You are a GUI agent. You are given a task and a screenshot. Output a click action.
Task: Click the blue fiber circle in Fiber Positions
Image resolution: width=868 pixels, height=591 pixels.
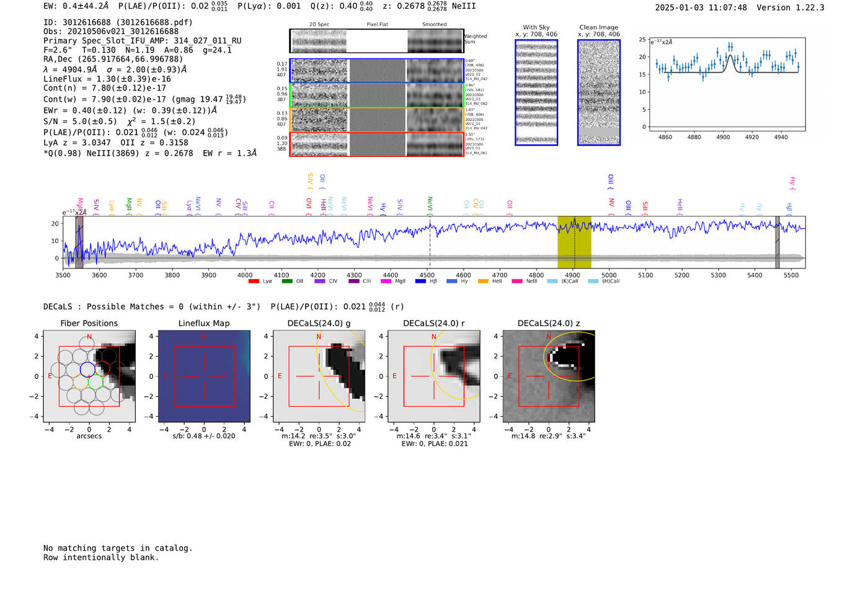[87, 370]
